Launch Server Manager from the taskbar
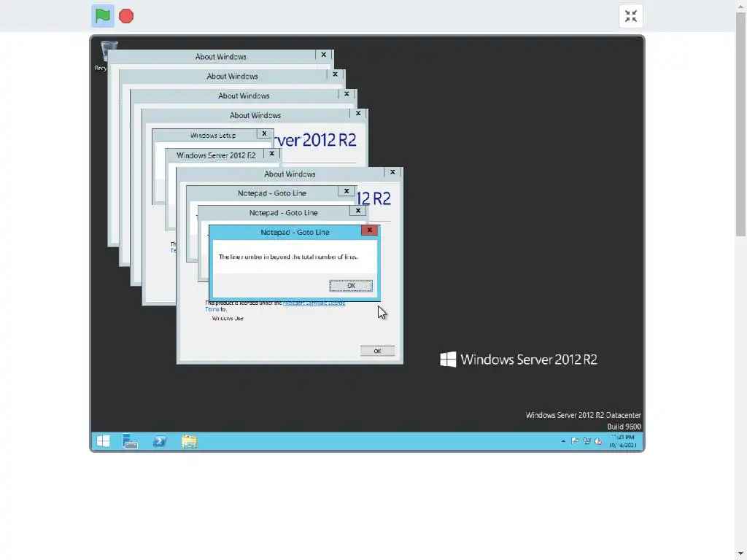Image resolution: width=747 pixels, height=560 pixels. 130,441
